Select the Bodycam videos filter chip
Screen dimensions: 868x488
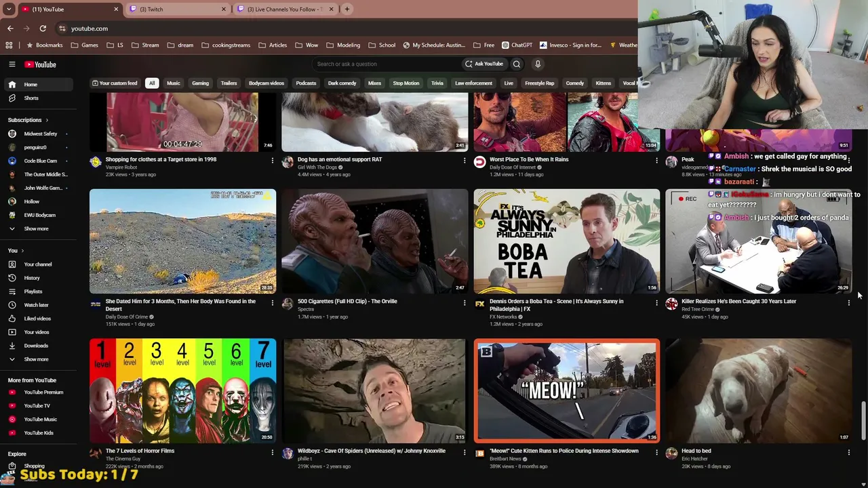point(267,83)
